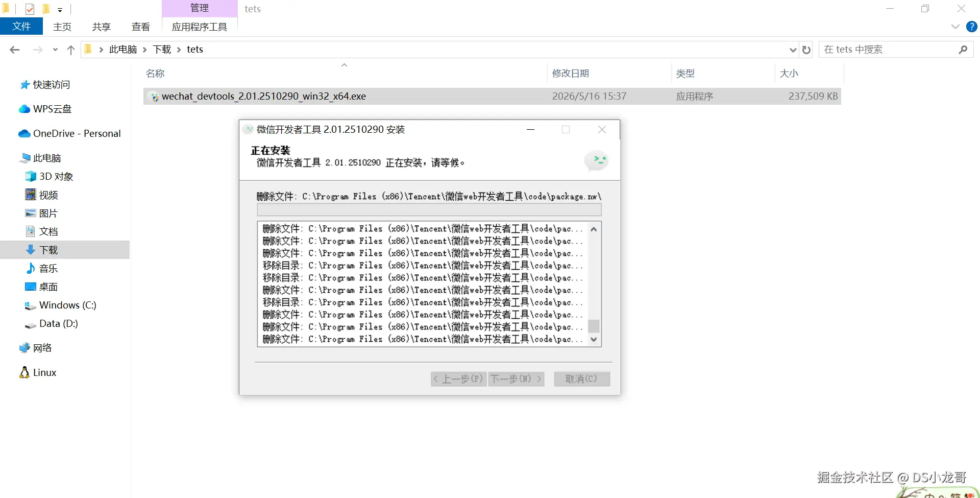Collapse the ribbon using the chevron
The image size is (980, 498).
955,27
